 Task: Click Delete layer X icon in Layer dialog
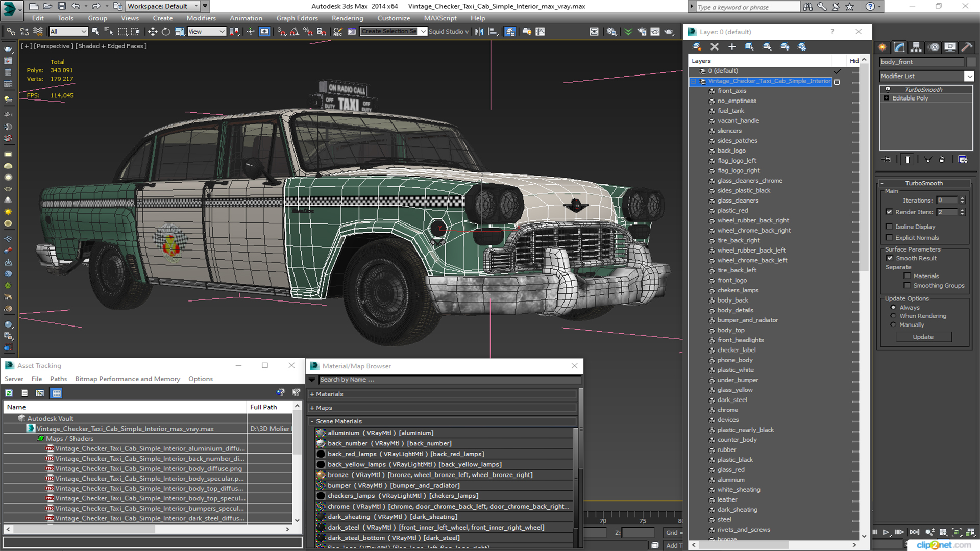[x=715, y=46]
